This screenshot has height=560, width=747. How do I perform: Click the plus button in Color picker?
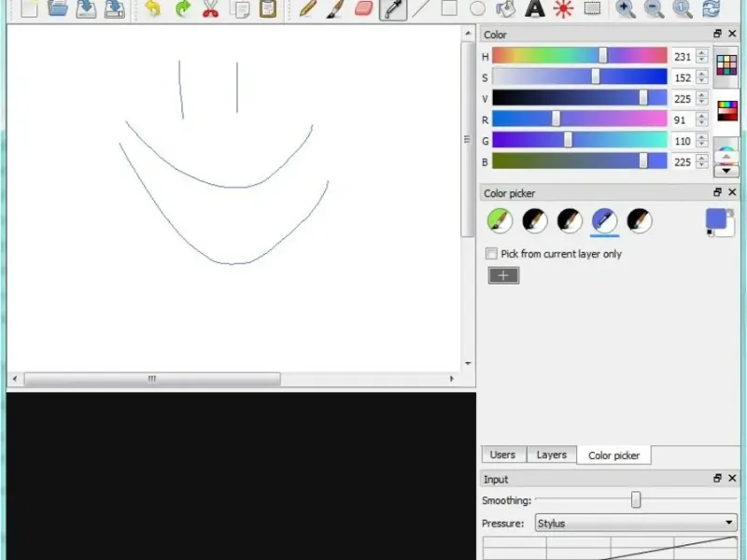[503, 275]
